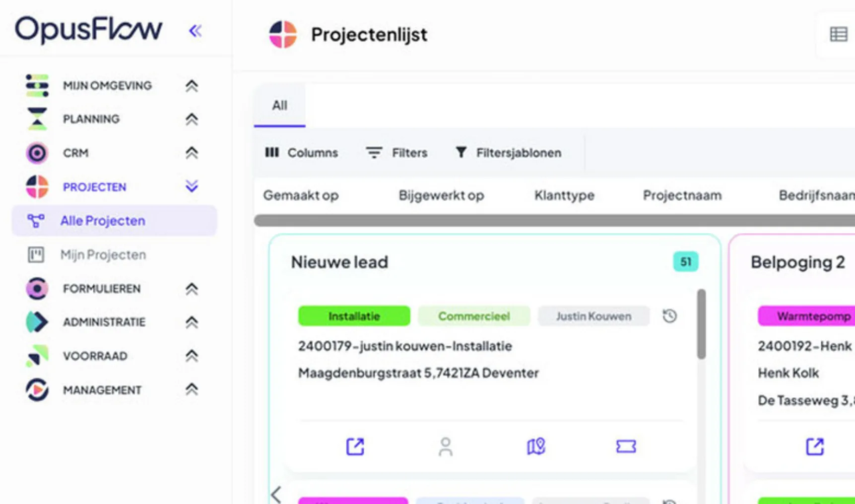This screenshot has height=504, width=855.
Task: Click the Commercieel tag
Action: click(474, 316)
